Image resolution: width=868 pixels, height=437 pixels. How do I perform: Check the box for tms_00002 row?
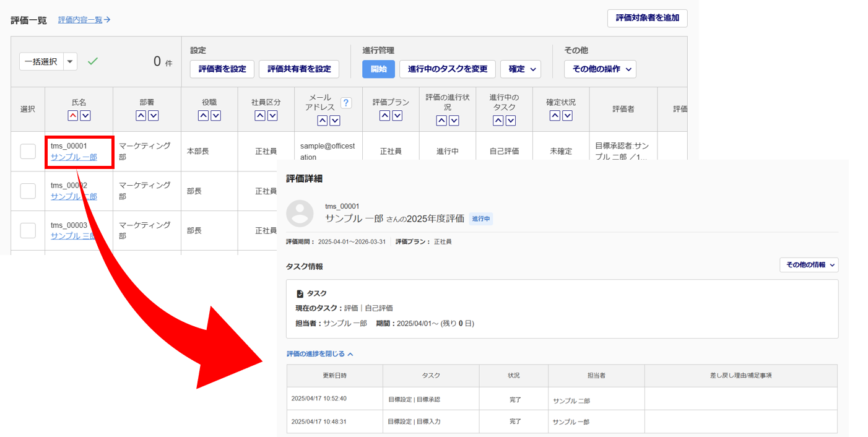click(x=28, y=191)
